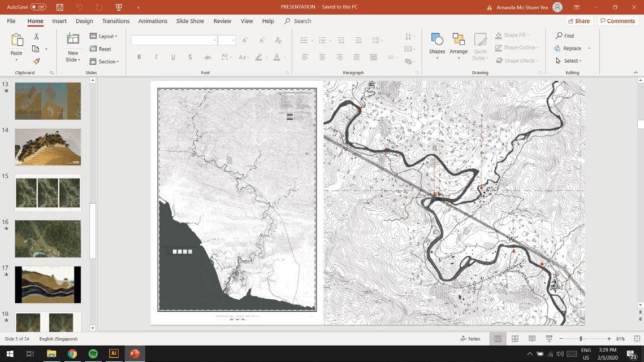The width and height of the screenshot is (644, 362).
Task: Open the Comments pane
Action: point(618,21)
